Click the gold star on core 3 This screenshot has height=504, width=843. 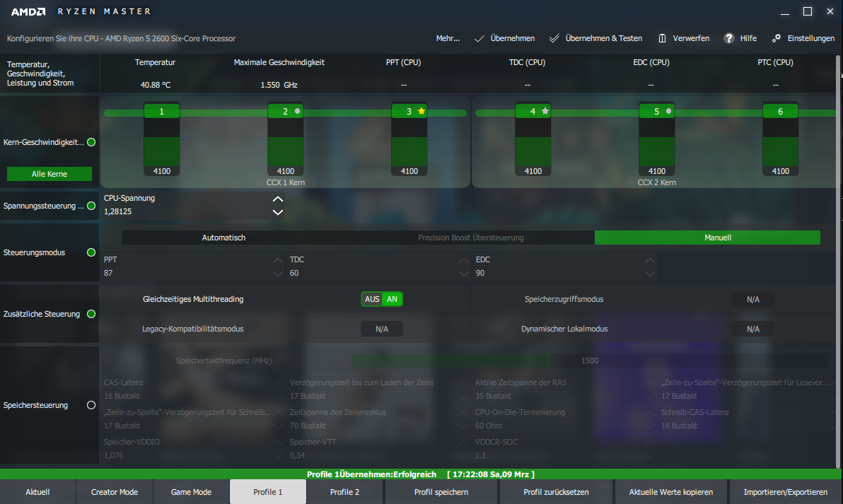point(421,111)
